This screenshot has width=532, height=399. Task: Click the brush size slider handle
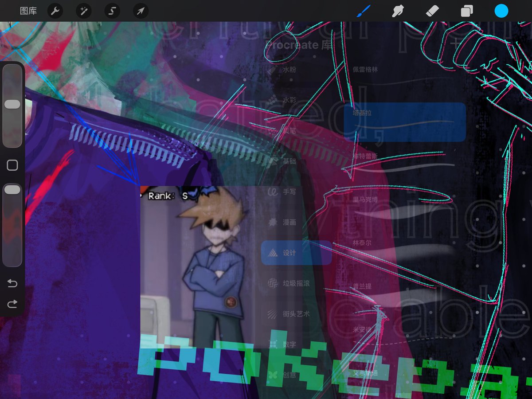[x=12, y=104]
